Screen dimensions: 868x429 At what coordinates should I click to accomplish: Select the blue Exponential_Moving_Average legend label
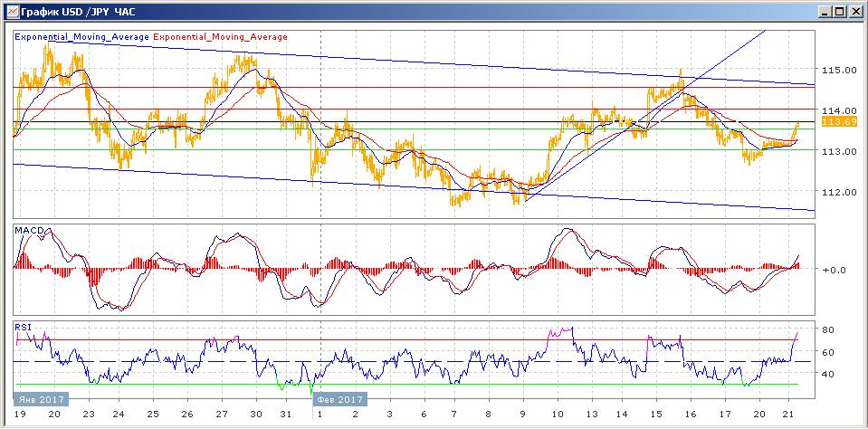click(x=81, y=37)
